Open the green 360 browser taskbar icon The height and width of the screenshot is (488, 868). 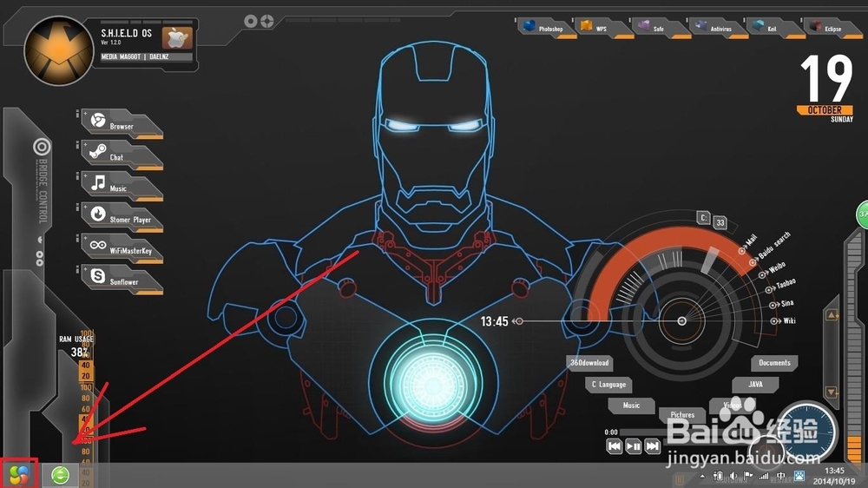click(x=61, y=475)
